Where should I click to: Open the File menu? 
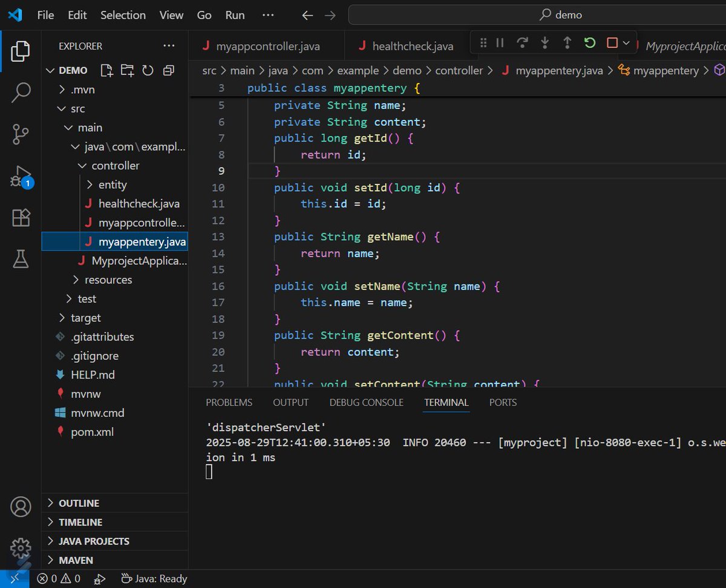tap(45, 15)
